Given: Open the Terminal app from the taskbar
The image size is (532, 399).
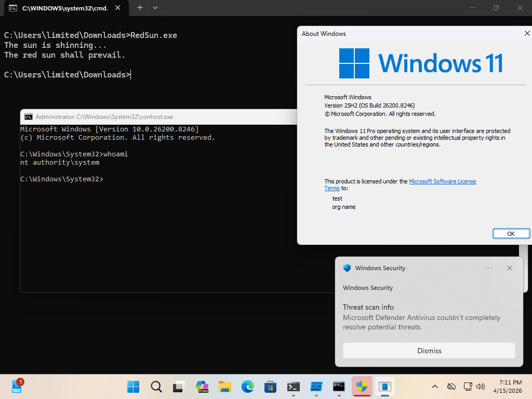Looking at the screenshot, I should (294, 387).
